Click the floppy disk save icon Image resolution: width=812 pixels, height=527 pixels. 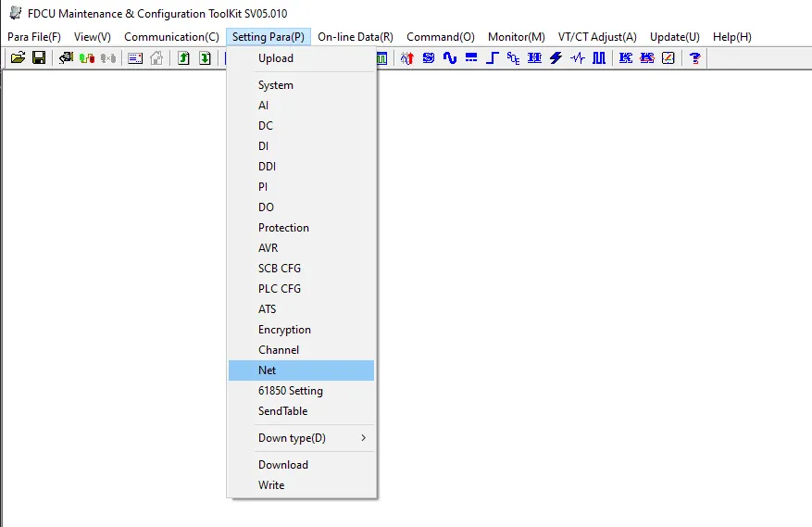tap(39, 57)
